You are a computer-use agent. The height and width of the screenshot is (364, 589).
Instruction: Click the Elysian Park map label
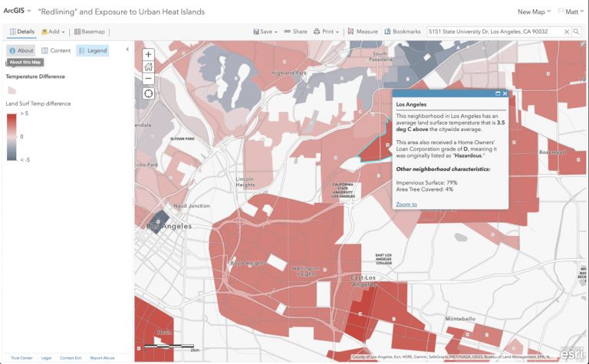click(x=183, y=139)
